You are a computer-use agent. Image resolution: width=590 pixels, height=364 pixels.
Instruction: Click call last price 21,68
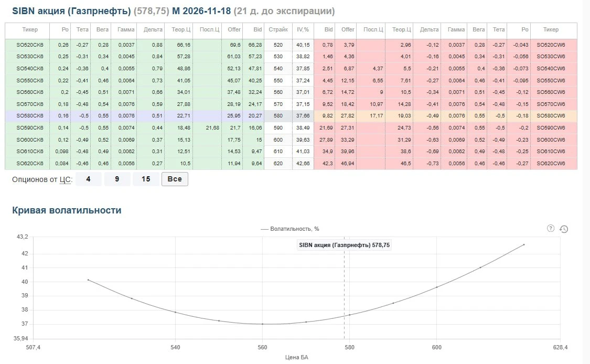pyautogui.click(x=212, y=128)
